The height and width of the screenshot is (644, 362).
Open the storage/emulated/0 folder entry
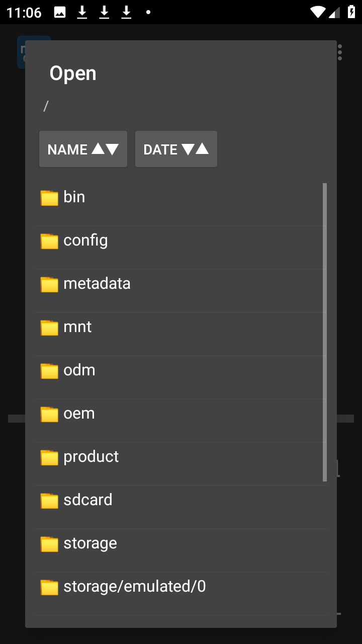tap(135, 587)
